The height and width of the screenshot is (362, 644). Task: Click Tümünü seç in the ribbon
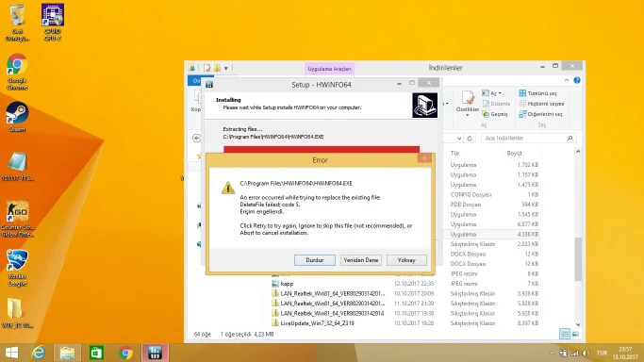538,93
